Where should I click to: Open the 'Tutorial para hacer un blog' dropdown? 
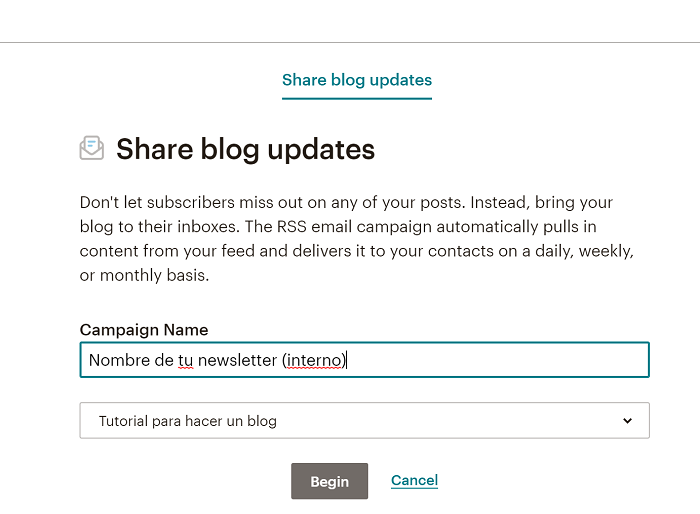tap(364, 421)
